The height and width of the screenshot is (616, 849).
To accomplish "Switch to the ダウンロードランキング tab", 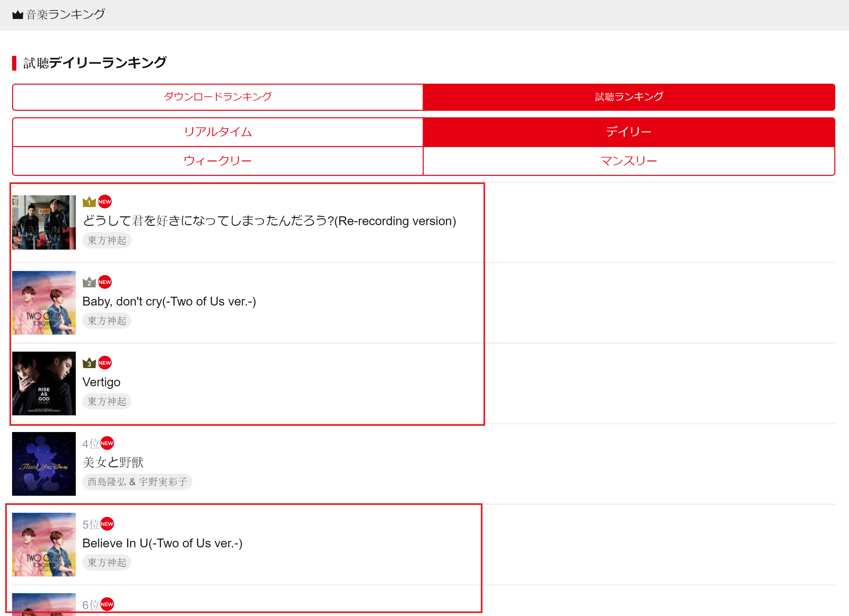I will [x=218, y=97].
